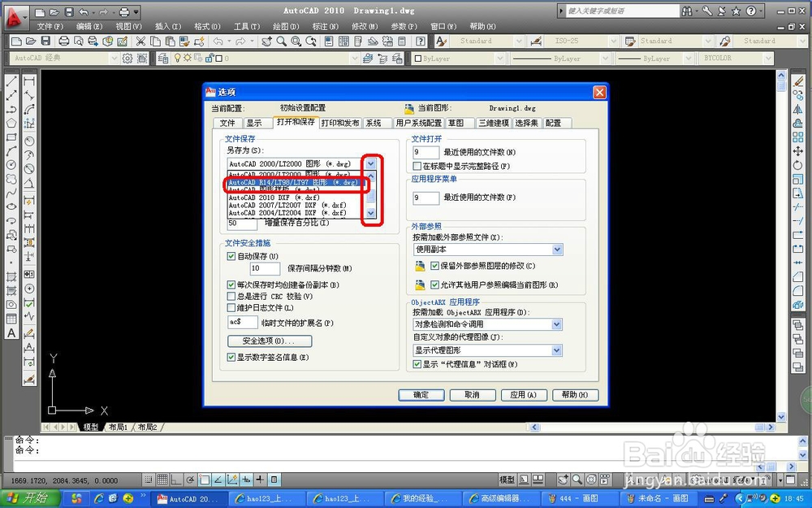
Task: Click the 安全选项(O)... button
Action: (270, 341)
